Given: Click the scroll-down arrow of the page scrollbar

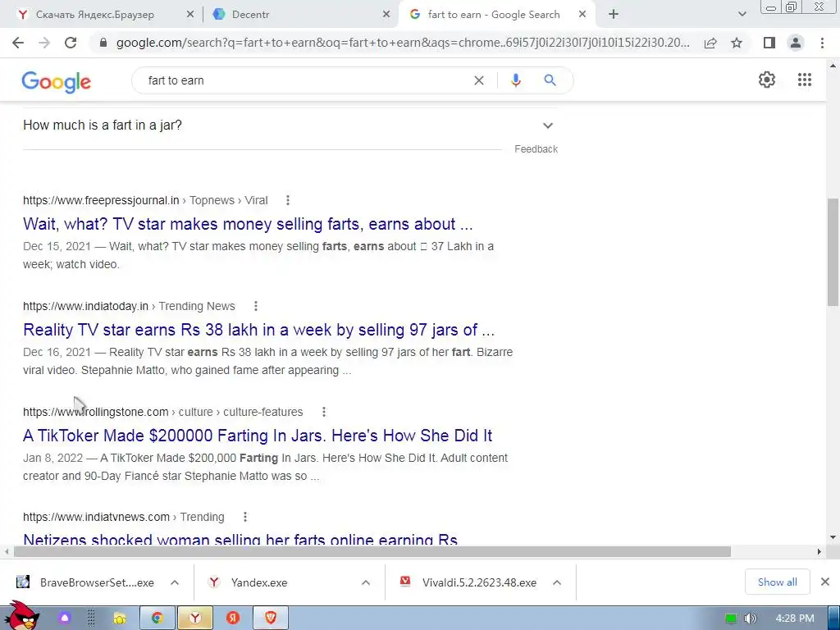Looking at the screenshot, I should 833,537.
